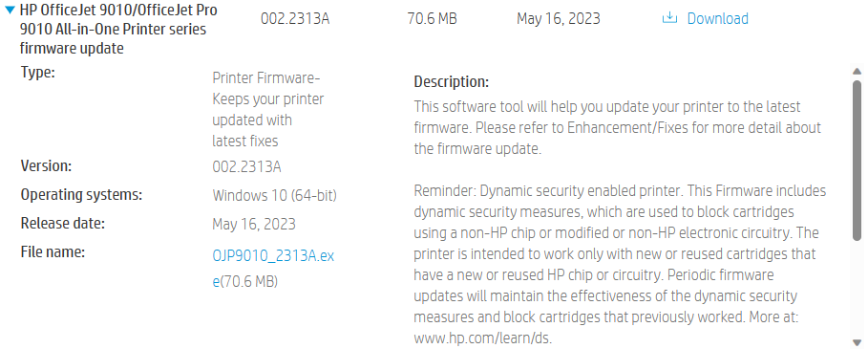The height and width of the screenshot is (349, 868).
Task: Click the Reminder: Dynamic security paragraph
Action: [620, 264]
